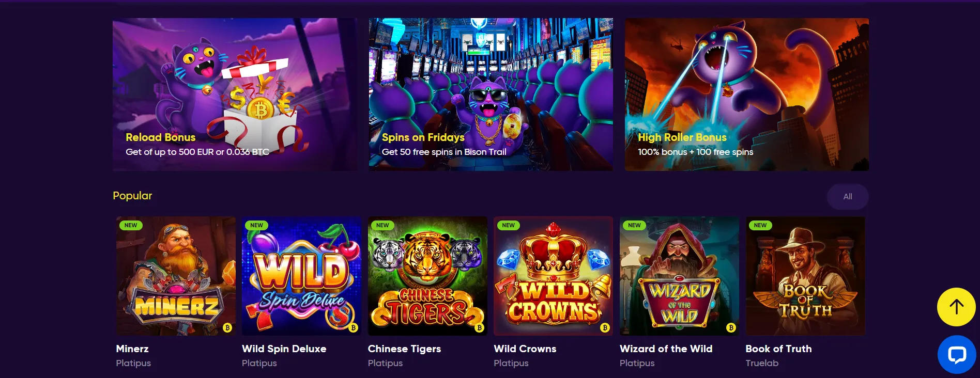Click the Book of Truth title text
Image resolution: width=980 pixels, height=378 pixels.
[x=778, y=349]
